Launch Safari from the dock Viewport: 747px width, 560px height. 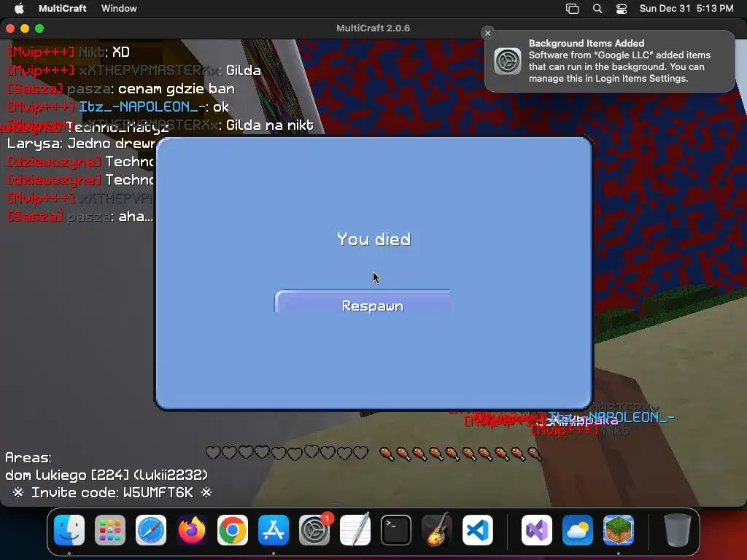click(151, 530)
